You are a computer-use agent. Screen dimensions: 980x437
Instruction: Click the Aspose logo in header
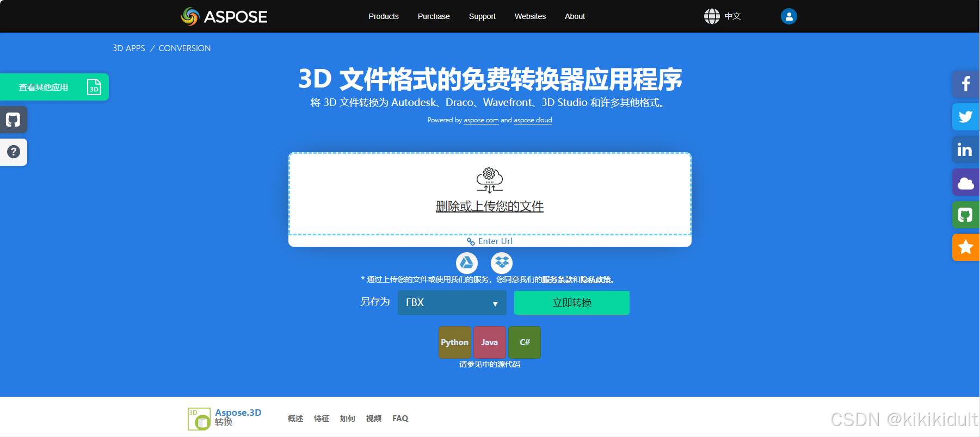click(x=224, y=16)
